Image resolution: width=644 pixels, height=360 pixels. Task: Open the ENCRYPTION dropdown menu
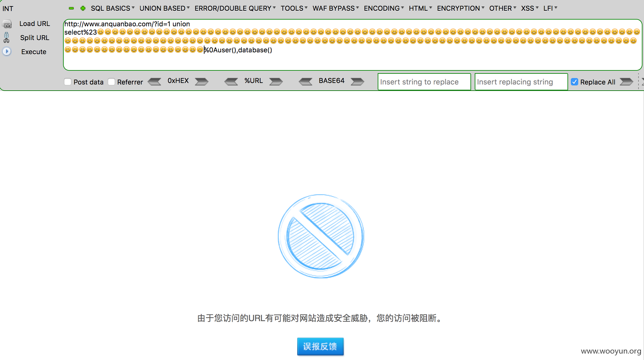coord(461,8)
